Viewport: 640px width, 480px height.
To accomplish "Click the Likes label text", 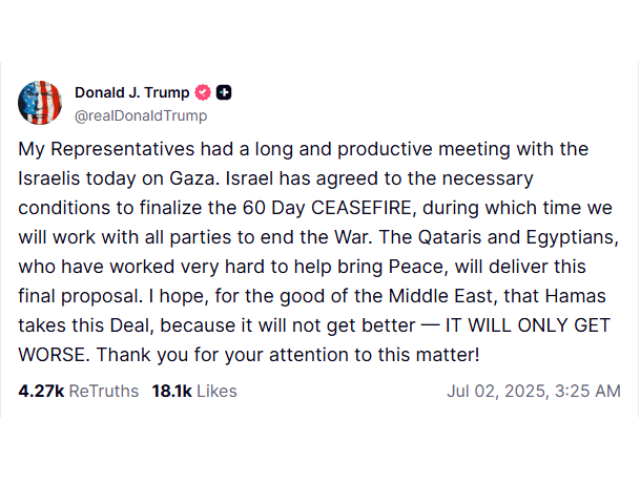I will [217, 391].
